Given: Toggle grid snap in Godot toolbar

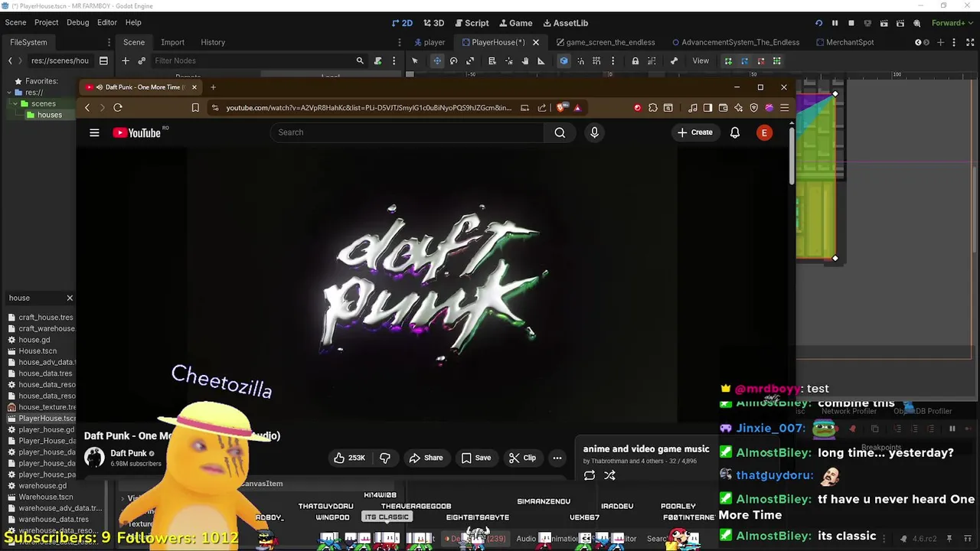Looking at the screenshot, I should (596, 60).
